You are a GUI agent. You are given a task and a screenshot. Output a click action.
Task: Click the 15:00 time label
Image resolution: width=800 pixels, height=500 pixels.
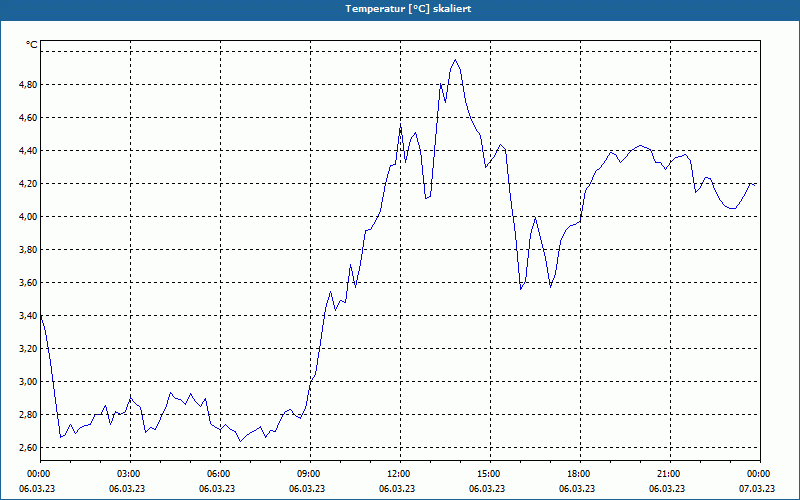(488, 474)
